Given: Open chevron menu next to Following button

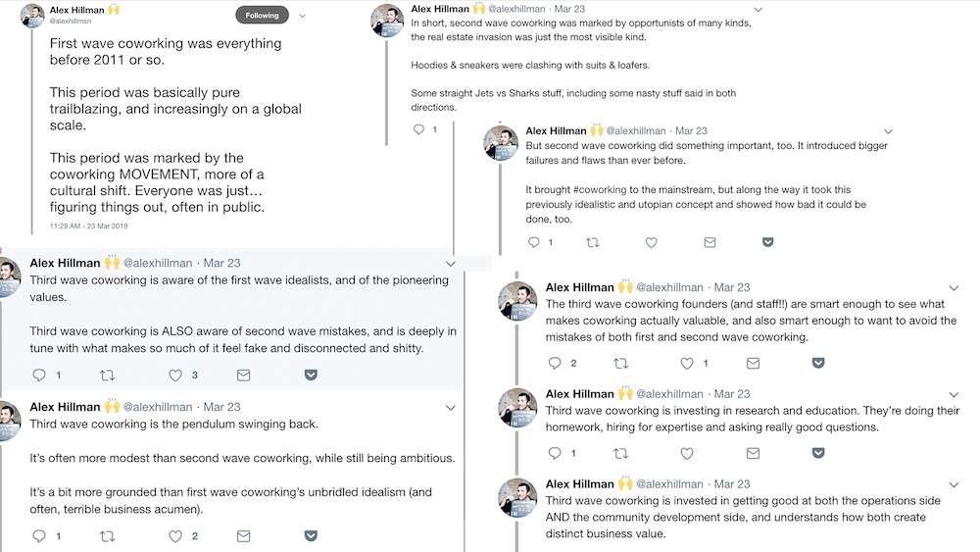Looking at the screenshot, I should [303, 16].
